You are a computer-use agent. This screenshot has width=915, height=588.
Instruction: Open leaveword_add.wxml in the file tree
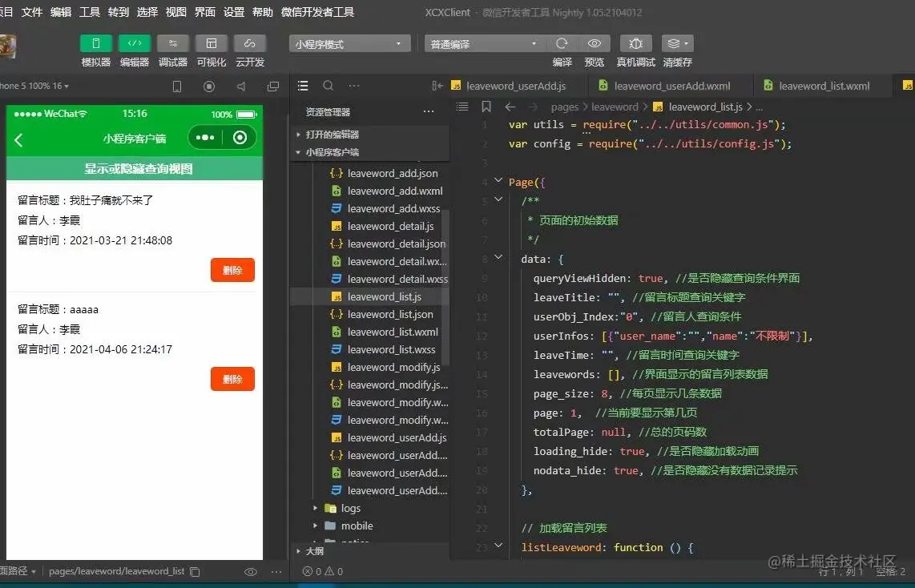coord(394,191)
